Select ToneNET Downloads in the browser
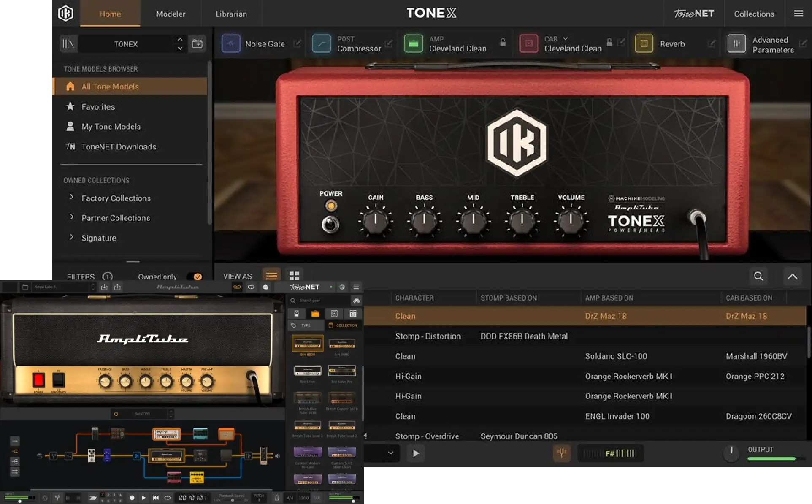This screenshot has width=812, height=504. (119, 147)
